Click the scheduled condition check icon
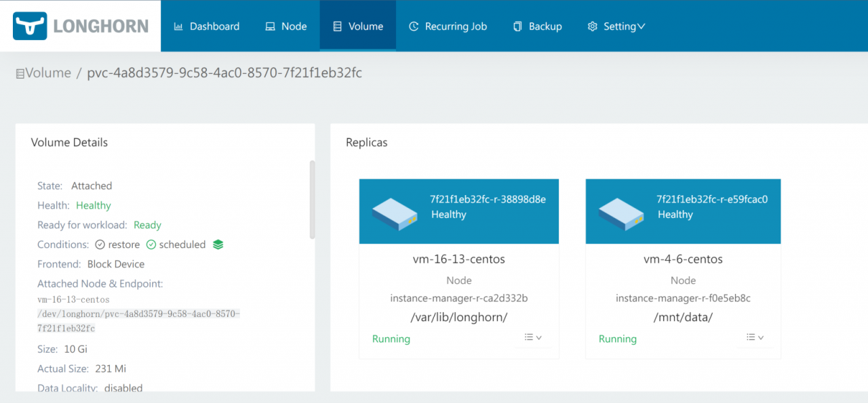This screenshot has height=403, width=868. [x=151, y=245]
